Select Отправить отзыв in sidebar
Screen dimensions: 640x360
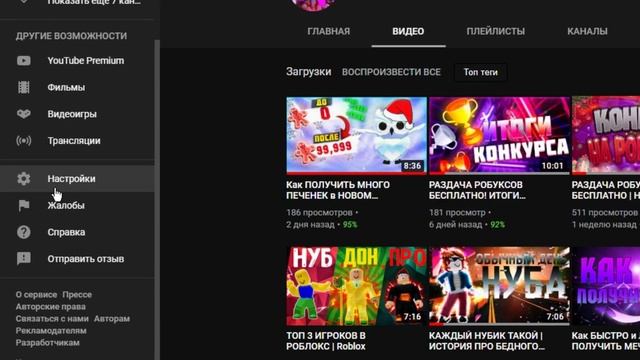click(x=77, y=258)
